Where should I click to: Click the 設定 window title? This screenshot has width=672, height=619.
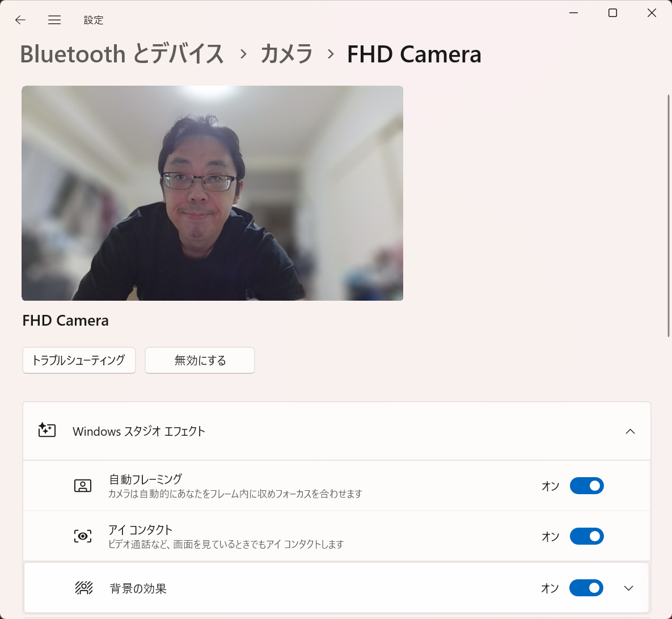click(94, 20)
